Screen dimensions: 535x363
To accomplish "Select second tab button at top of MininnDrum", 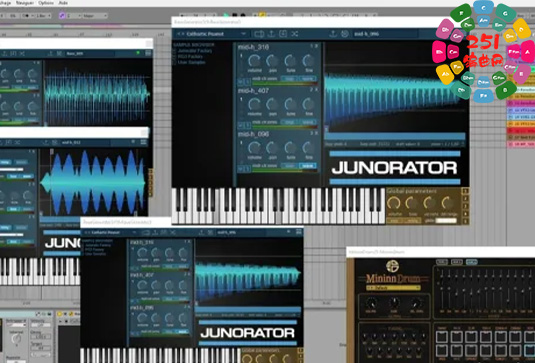I will [x=457, y=262].
